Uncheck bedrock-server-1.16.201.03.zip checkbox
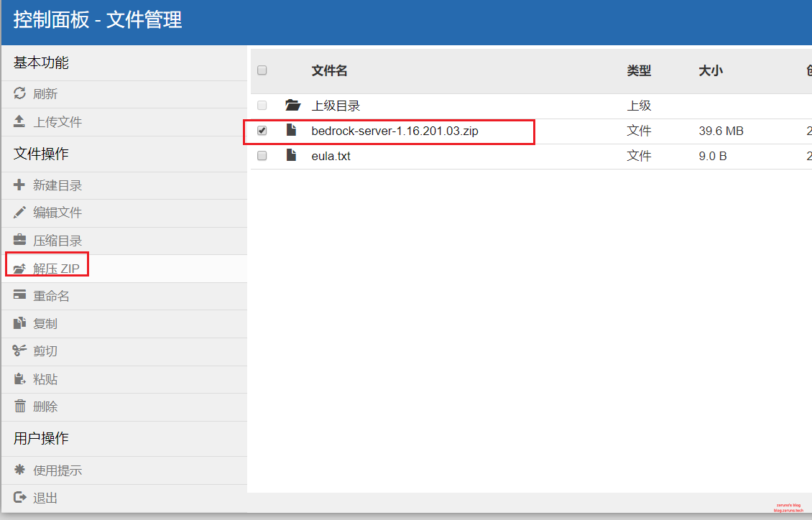 pos(262,131)
